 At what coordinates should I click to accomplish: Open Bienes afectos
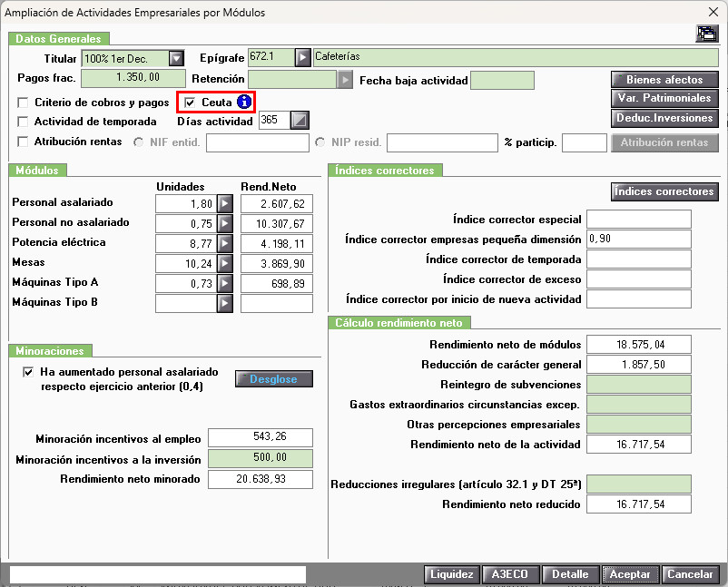(x=664, y=80)
